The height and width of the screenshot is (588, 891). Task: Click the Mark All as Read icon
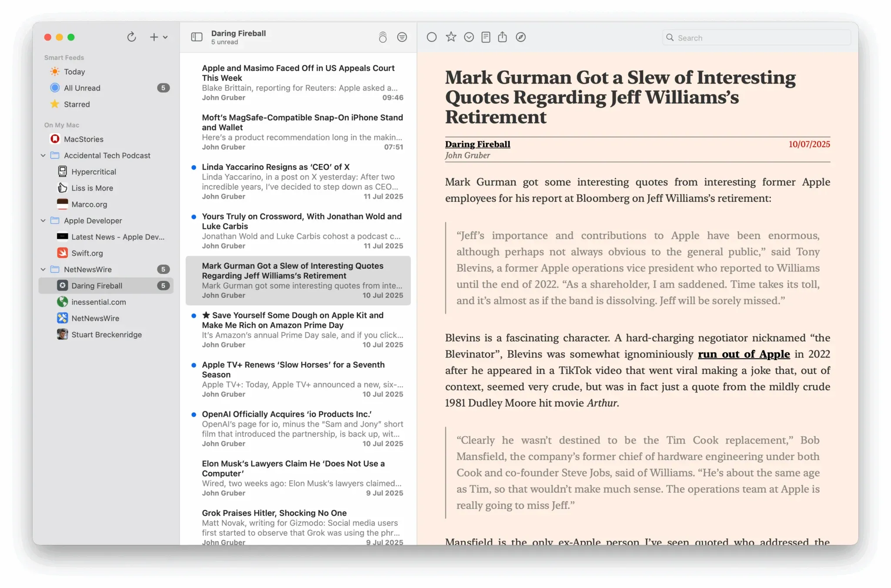(x=382, y=37)
